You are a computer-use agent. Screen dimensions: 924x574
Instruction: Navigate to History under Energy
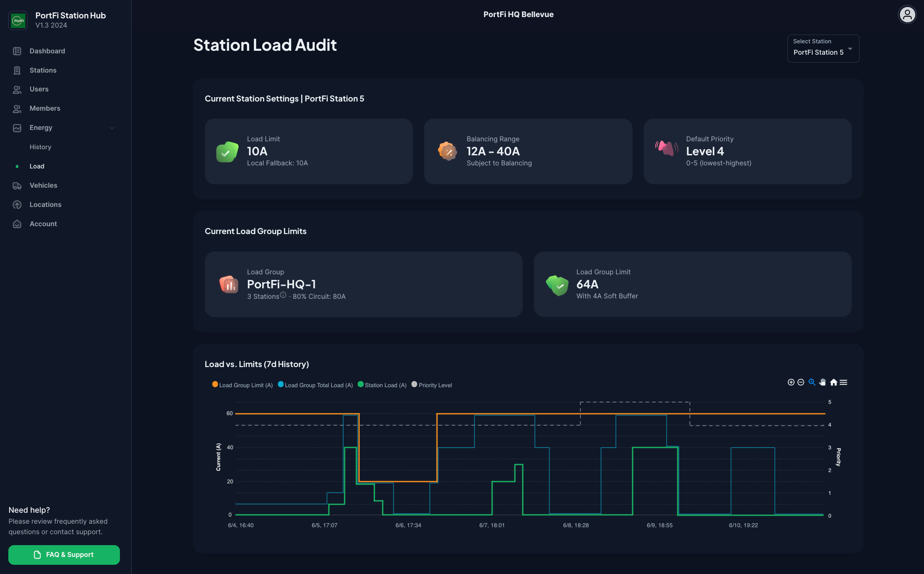(x=40, y=147)
